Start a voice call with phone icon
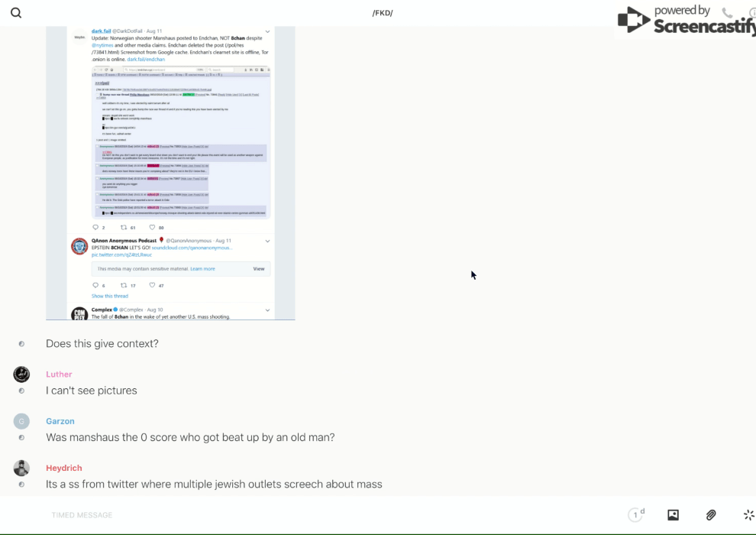Viewport: 756px width, 535px height. pyautogui.click(x=727, y=13)
